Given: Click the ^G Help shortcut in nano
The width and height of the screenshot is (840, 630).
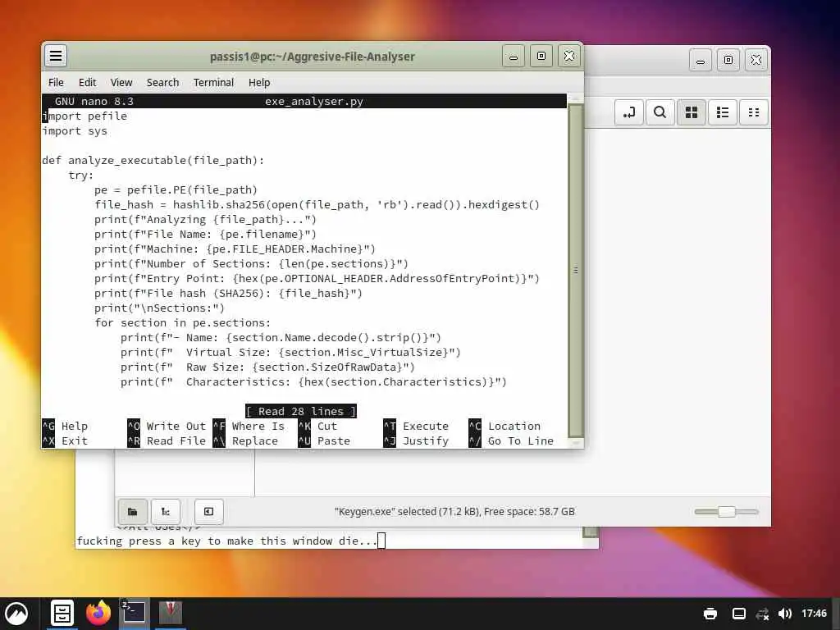Looking at the screenshot, I should [x=65, y=427].
